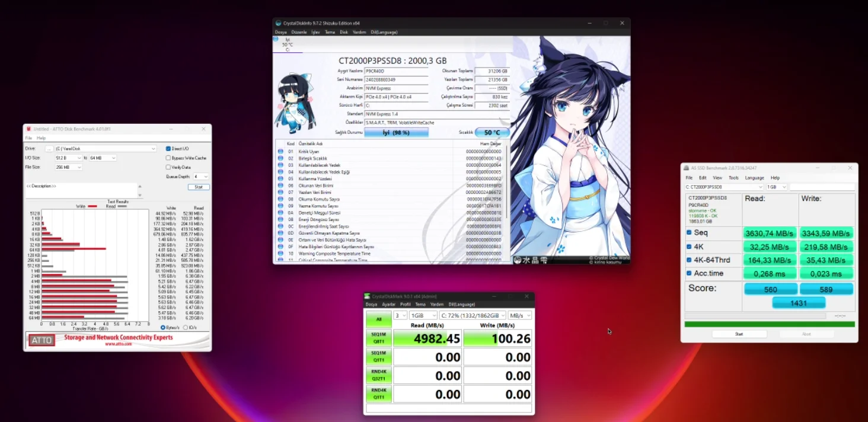Click the description box scroll-down arrow in ATTO
Viewport: 868px width, 422px height.
(140, 195)
